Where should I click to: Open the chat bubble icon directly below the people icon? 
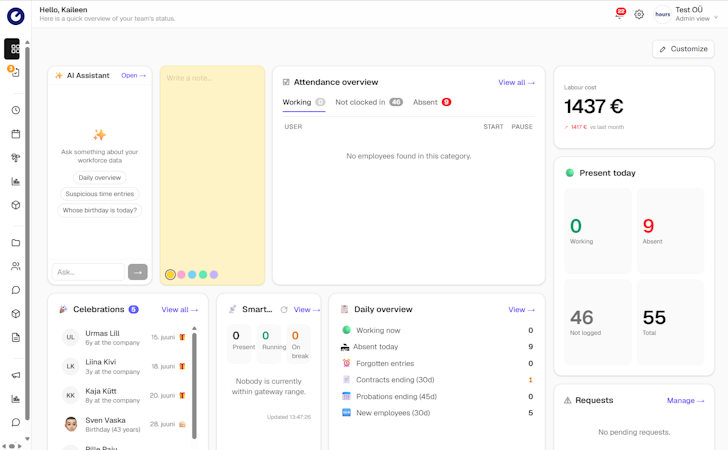(x=16, y=290)
